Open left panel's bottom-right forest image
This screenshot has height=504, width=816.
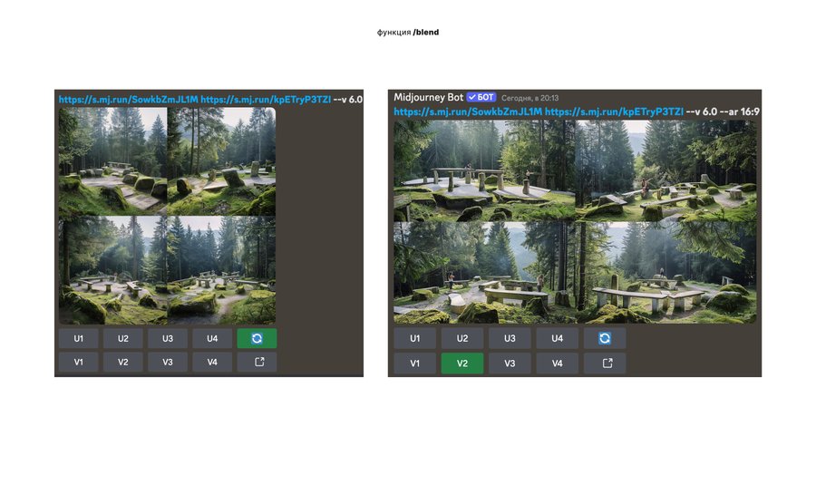[x=221, y=270]
